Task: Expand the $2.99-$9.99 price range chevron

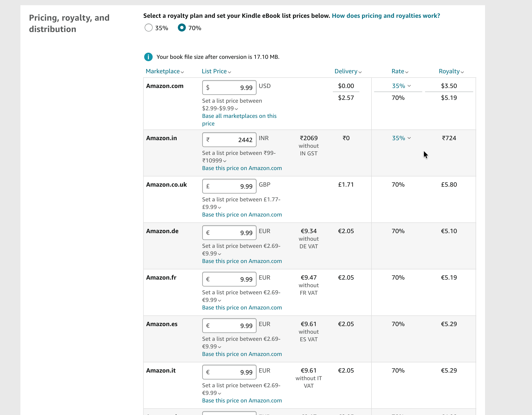Action: pos(236,109)
